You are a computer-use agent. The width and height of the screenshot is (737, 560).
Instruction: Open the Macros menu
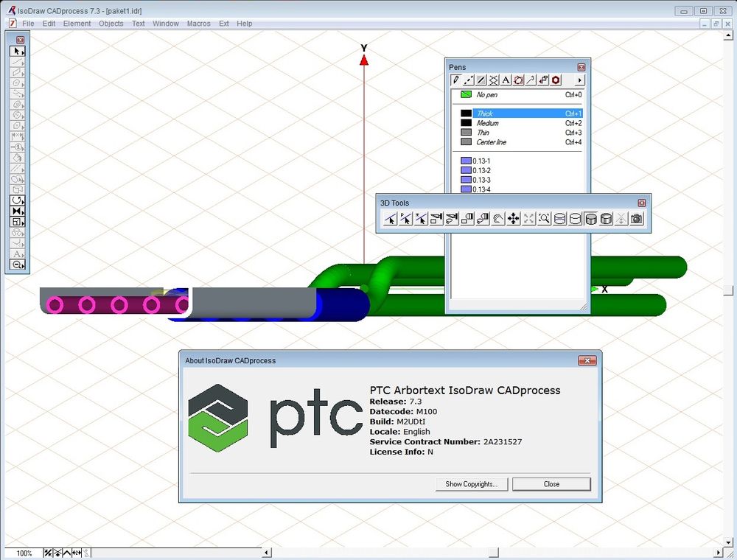click(199, 24)
